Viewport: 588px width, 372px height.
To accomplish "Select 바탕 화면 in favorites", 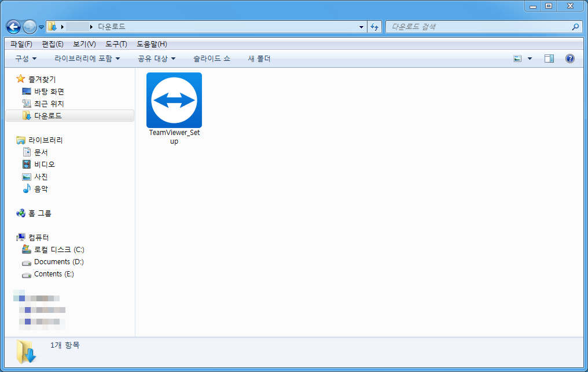I will point(49,92).
